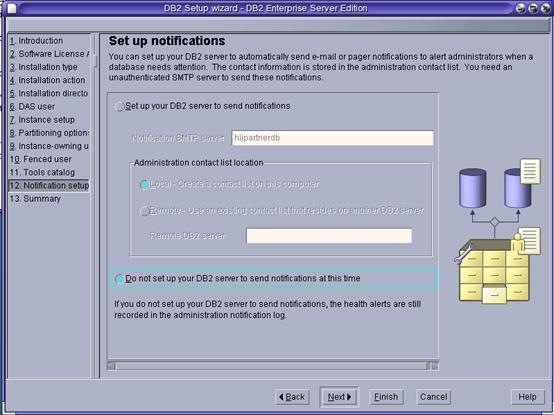This screenshot has width=554, height=415.
Task: Go to the Next wizard page
Action: coord(339,397)
